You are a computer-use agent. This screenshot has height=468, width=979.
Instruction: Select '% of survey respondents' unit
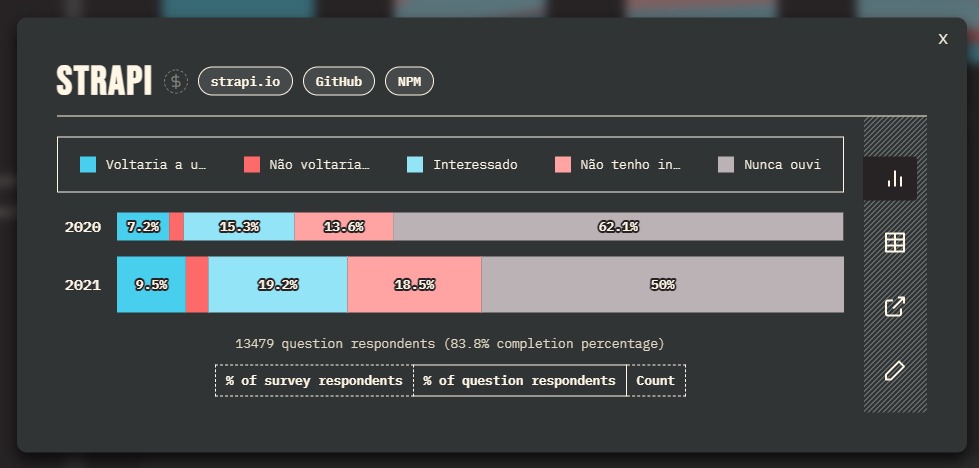(314, 381)
